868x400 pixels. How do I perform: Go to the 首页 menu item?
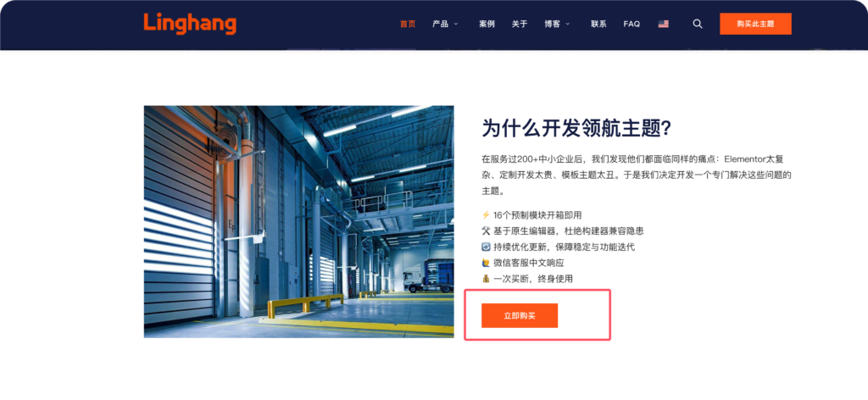(408, 24)
